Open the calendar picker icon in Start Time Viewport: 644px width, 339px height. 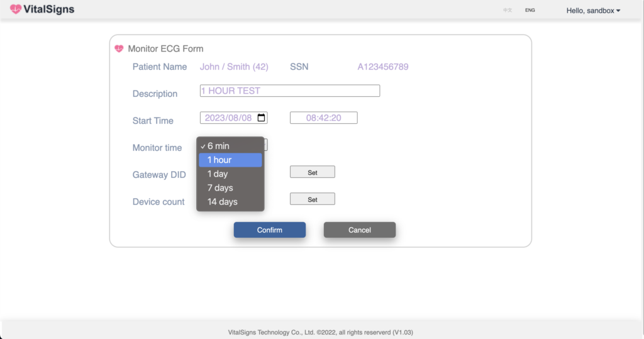tap(261, 118)
